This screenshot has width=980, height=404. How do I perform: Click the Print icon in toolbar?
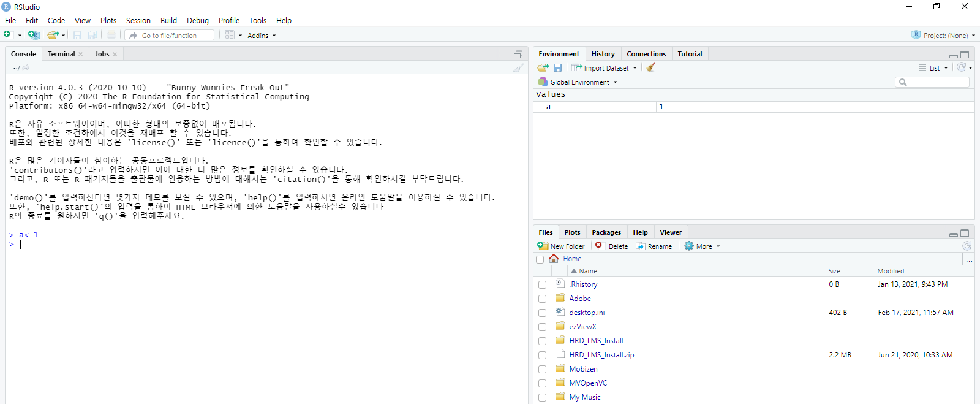[111, 35]
